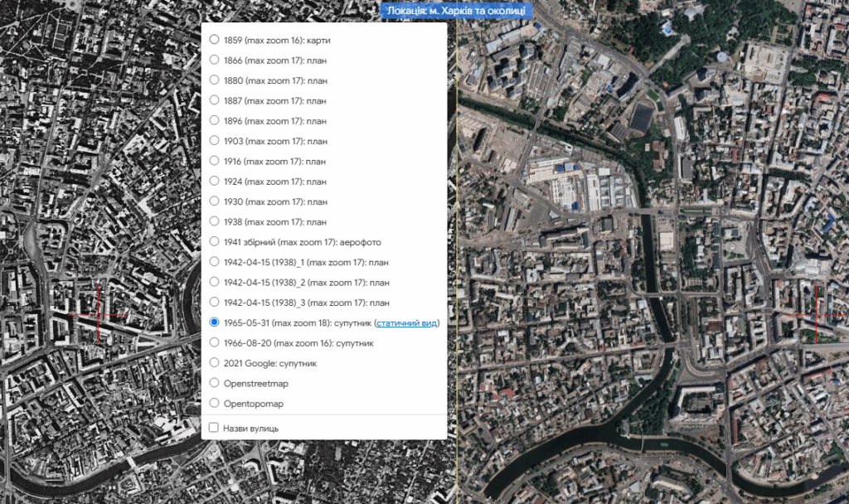The image size is (849, 504).
Task: Click the vertical split divider between the maps
Action: click(x=457, y=252)
